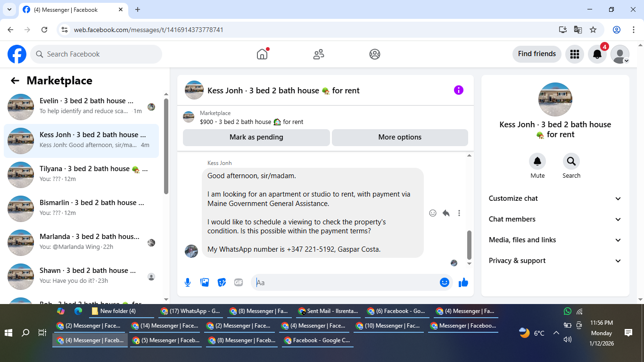Go back from Marketplace chats

point(15,81)
